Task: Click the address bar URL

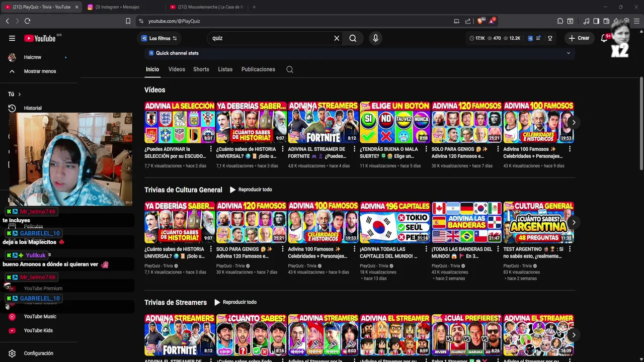Action: click(174, 21)
